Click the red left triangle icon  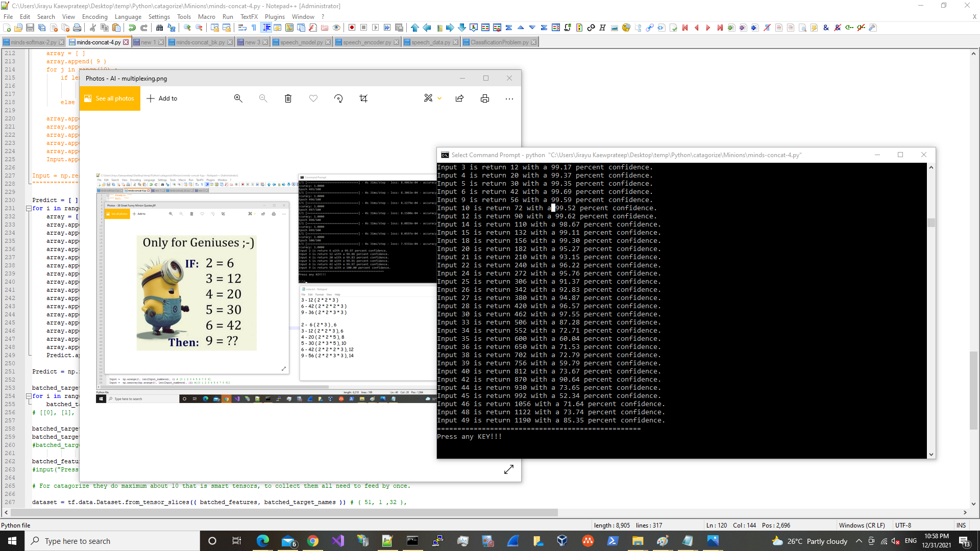click(x=697, y=28)
